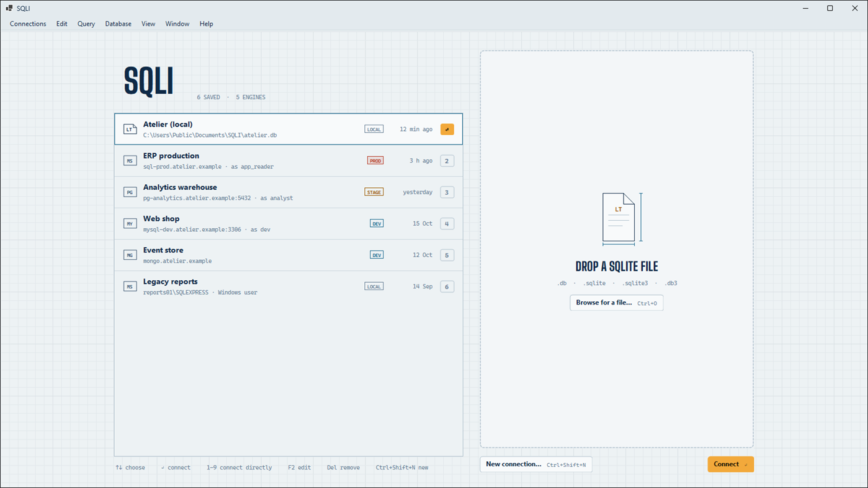Click the STAGE tag on Analytics warehouse
The width and height of the screenshot is (868, 488).
tap(374, 192)
